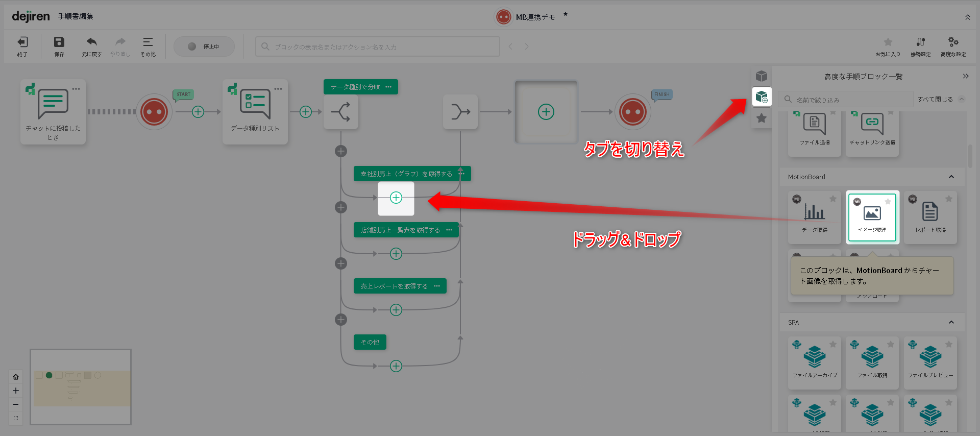
Task: Select the レポート取得 block
Action: coord(930,217)
